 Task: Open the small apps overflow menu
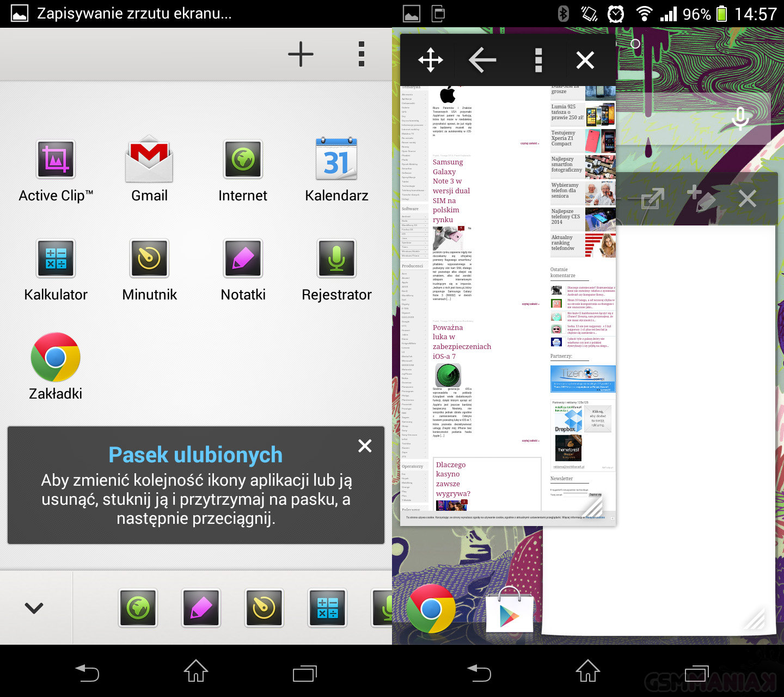361,54
